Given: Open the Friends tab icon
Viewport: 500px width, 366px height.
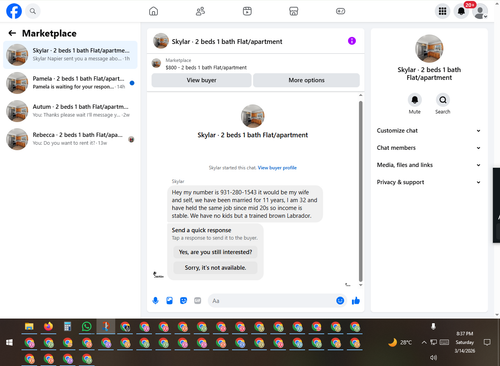Looking at the screenshot, I should click(200, 11).
